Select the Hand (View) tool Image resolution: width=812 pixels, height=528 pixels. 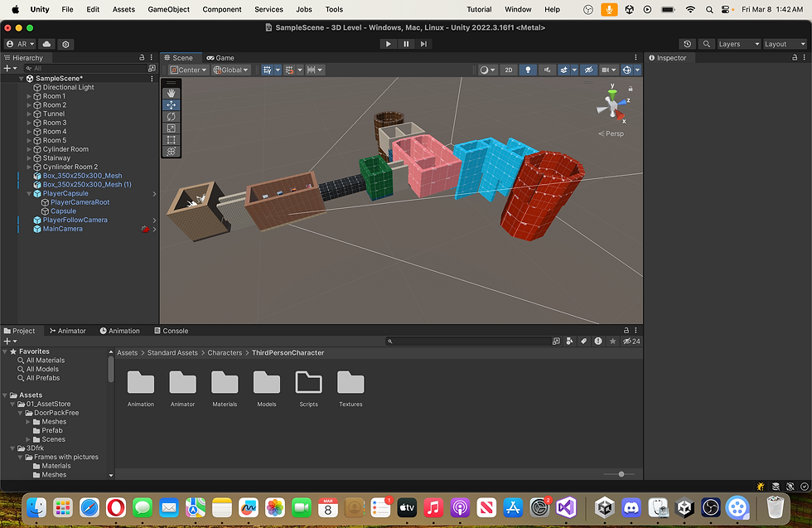[x=172, y=94]
